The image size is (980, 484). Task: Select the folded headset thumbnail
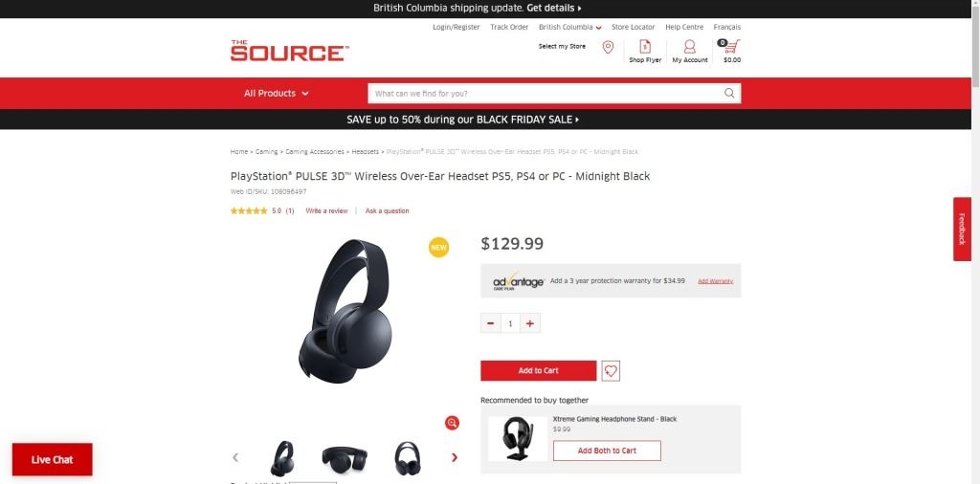pyautogui.click(x=345, y=458)
